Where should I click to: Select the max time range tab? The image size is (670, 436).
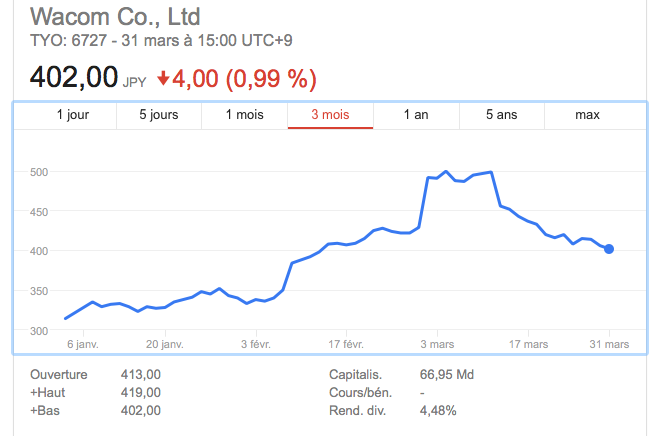pos(588,115)
